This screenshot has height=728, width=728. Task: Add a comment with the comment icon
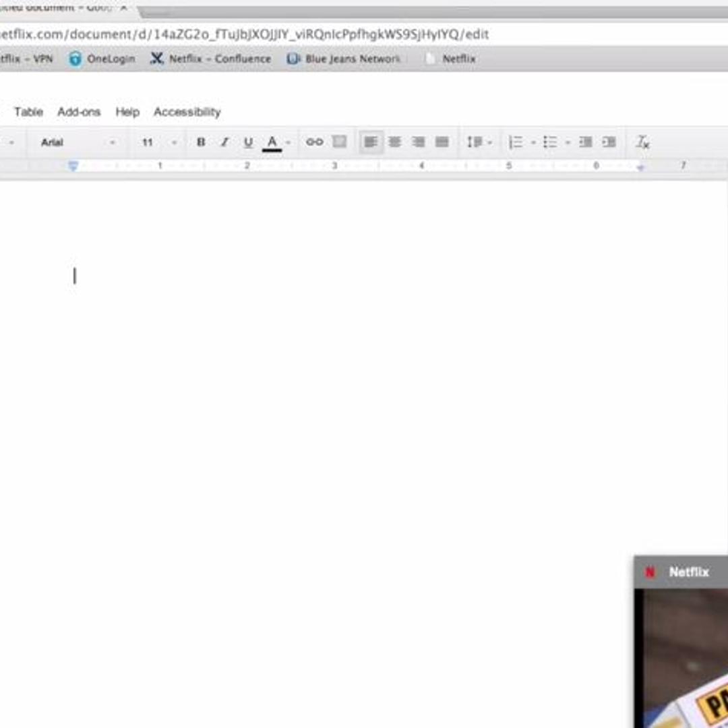[339, 142]
